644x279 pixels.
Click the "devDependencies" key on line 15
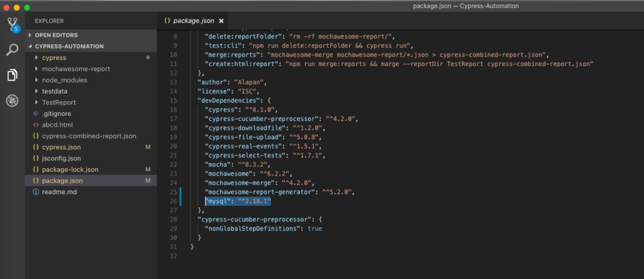(x=228, y=100)
